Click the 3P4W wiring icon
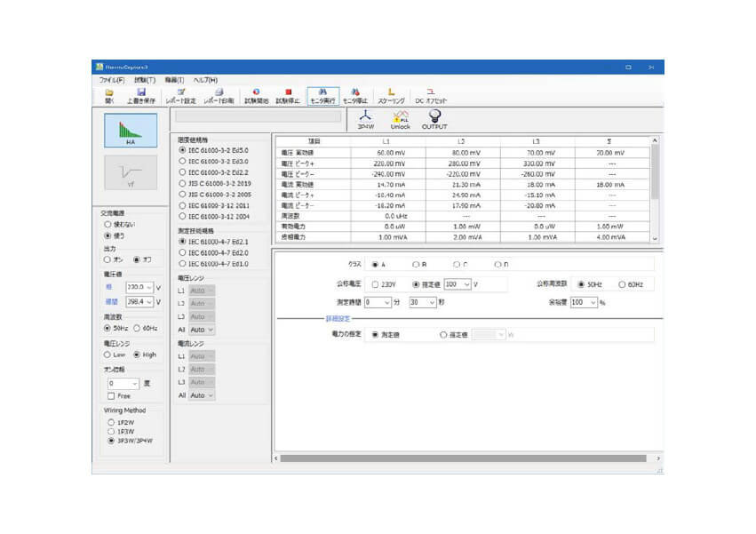 coord(365,119)
